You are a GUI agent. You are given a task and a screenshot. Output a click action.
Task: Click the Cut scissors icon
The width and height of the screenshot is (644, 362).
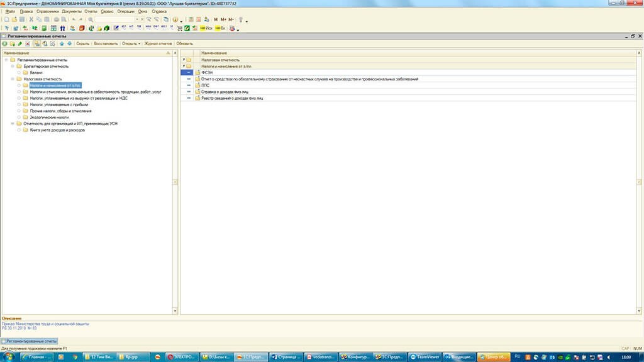[x=31, y=19]
